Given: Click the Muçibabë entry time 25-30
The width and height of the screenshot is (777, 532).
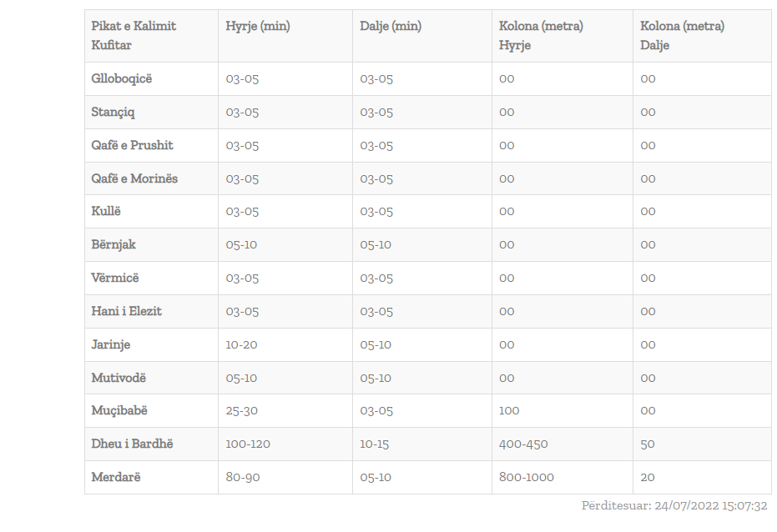Looking at the screenshot, I should coord(242,410).
